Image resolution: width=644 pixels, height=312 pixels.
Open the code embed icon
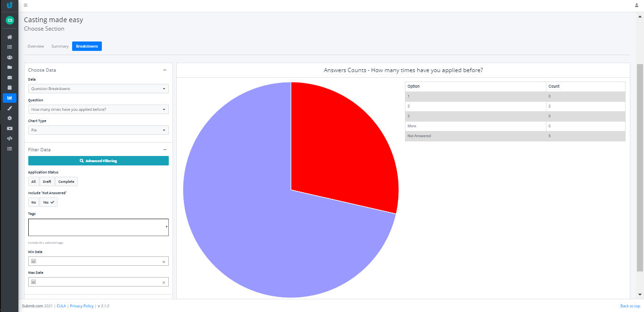pos(9,138)
